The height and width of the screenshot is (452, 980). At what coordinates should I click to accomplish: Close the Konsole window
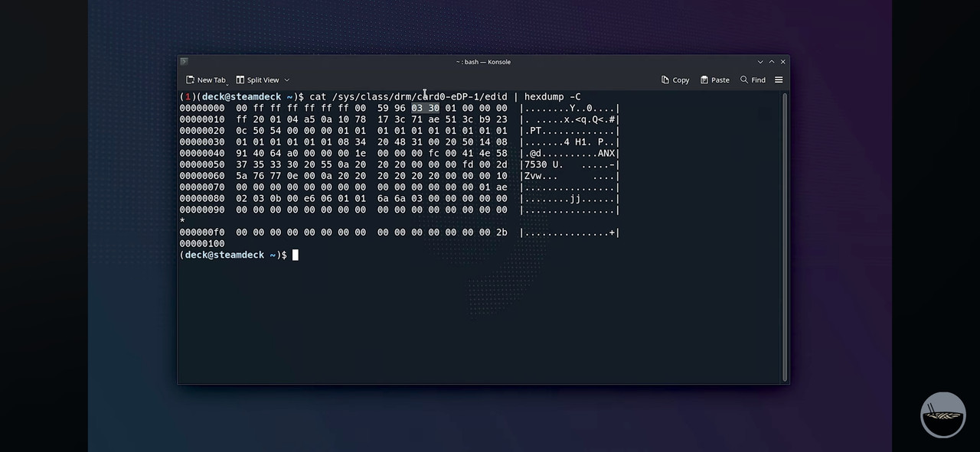coord(782,62)
